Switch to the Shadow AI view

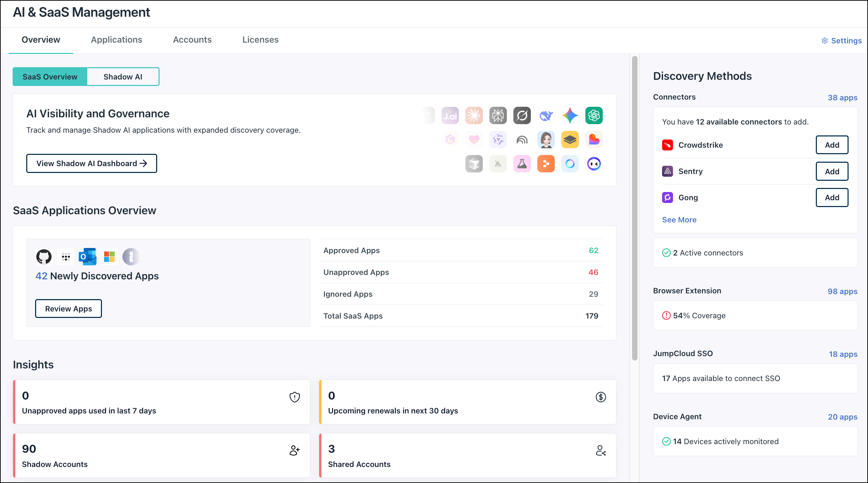123,76
